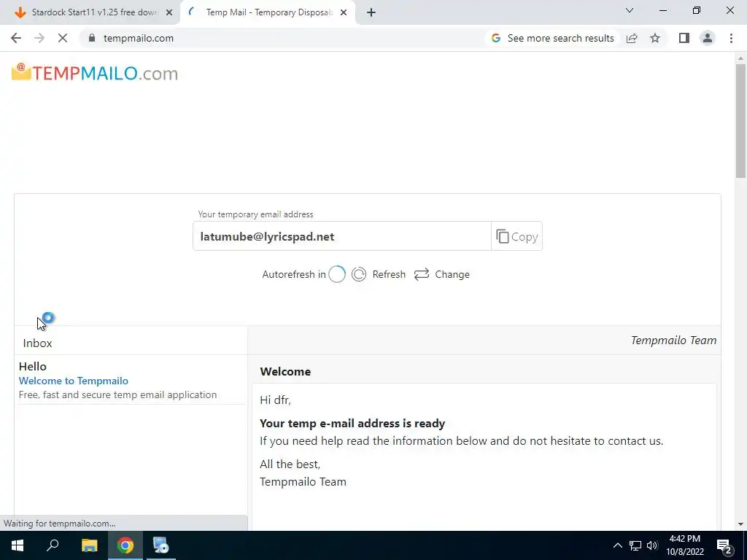Click the share page icon
Image resolution: width=747 pixels, height=560 pixels.
point(632,38)
